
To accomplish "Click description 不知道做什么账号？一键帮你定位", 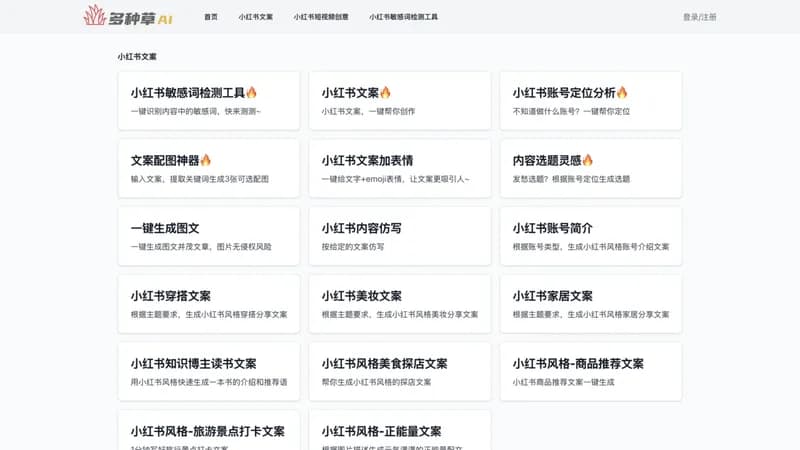I will (x=571, y=111).
